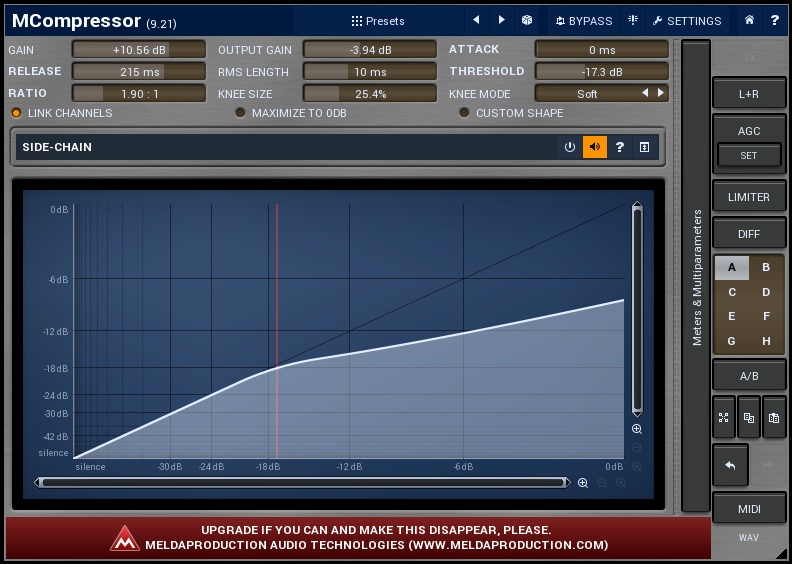Click the RMS LENGTH field 10 ms

370,71
